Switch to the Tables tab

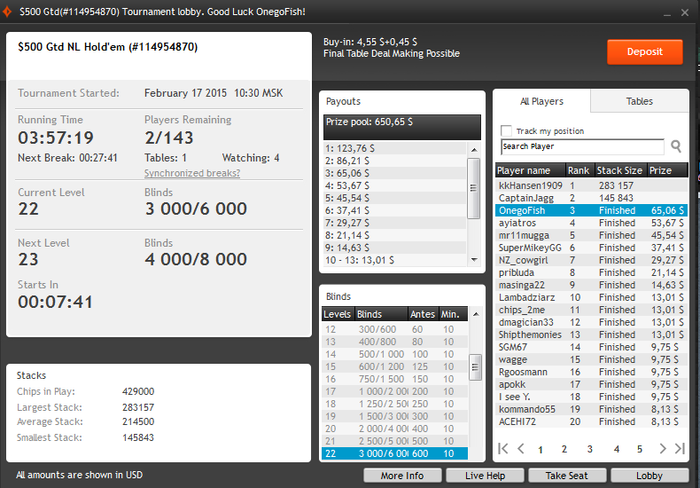pos(639,101)
